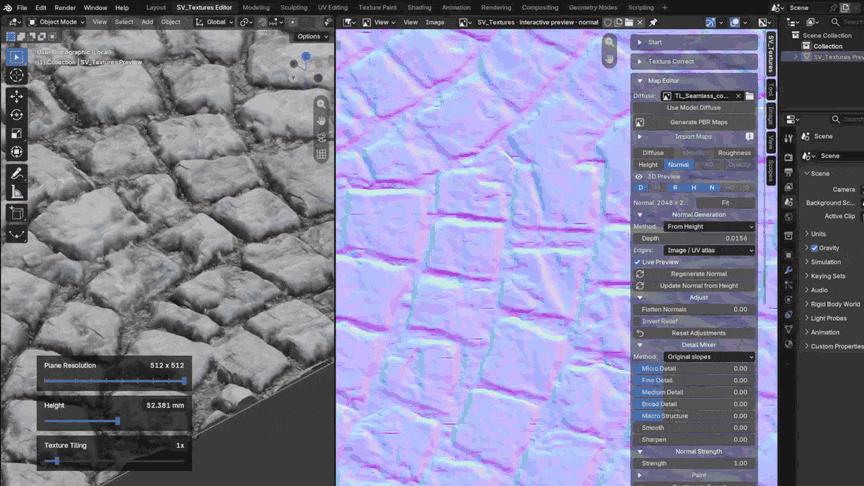Choose the Rotate tool
The width and height of the screenshot is (864, 486).
click(17, 115)
